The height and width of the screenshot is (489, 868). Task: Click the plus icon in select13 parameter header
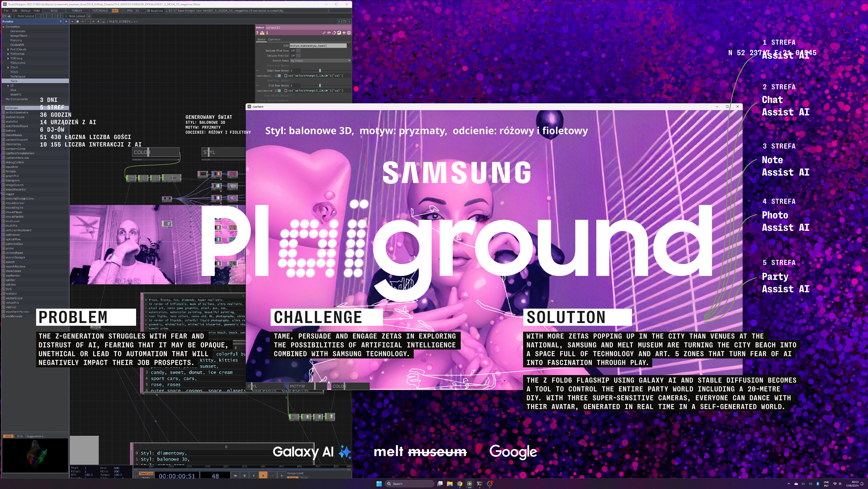pos(344,33)
